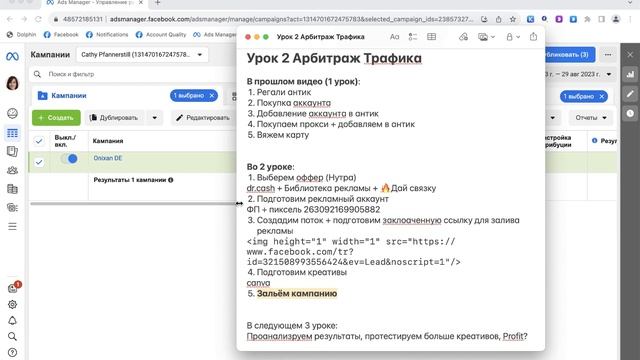This screenshot has height=360, width=640.
Task: Open the media insert dropdown in Notes
Action: click(x=486, y=37)
